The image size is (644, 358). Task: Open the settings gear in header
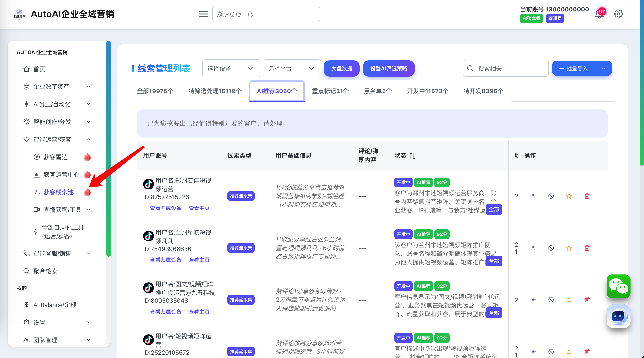618,14
